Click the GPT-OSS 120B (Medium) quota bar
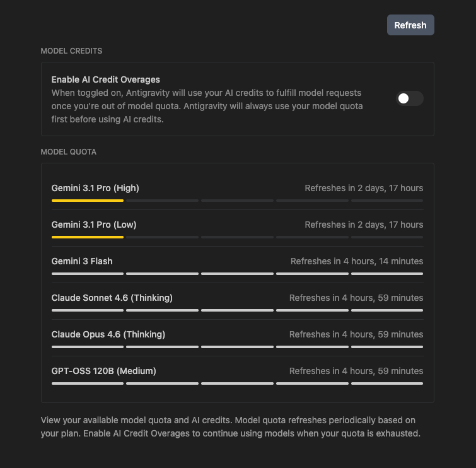The width and height of the screenshot is (476, 468). pyautogui.click(x=238, y=383)
